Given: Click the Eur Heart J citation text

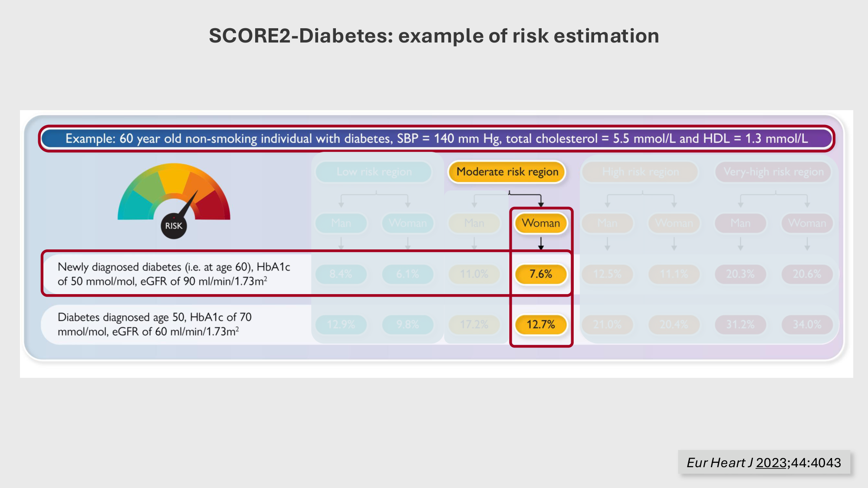Looking at the screenshot, I should tap(720, 463).
